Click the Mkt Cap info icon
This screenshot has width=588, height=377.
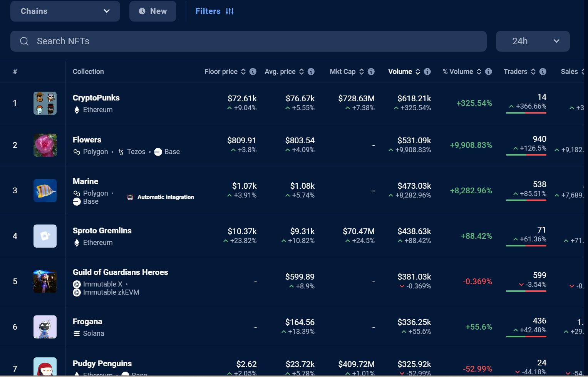pyautogui.click(x=371, y=72)
